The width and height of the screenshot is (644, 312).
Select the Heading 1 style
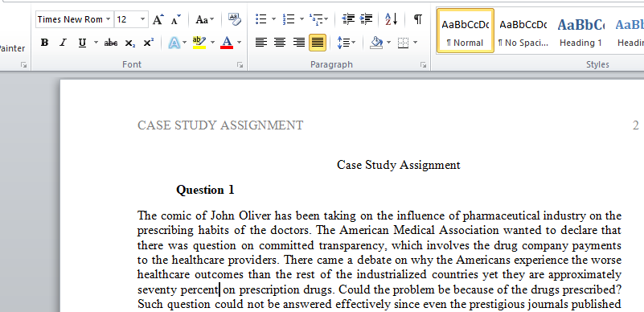(x=580, y=31)
